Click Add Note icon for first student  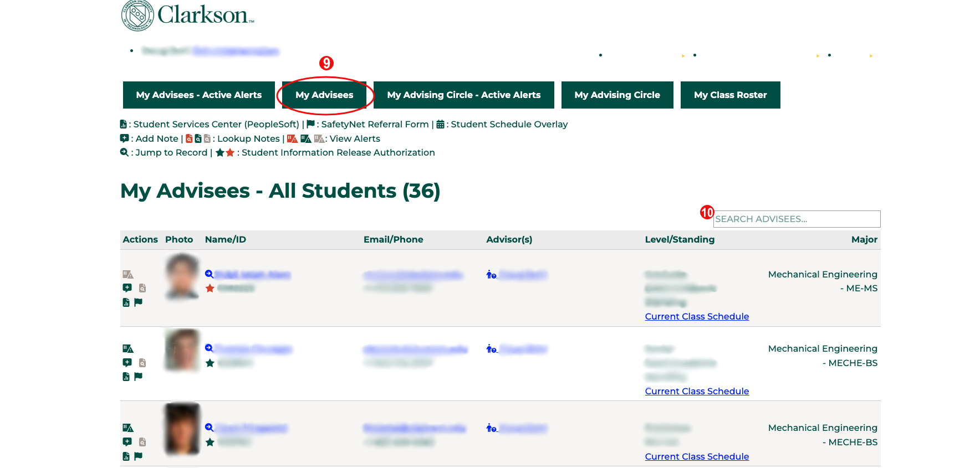coord(127,288)
